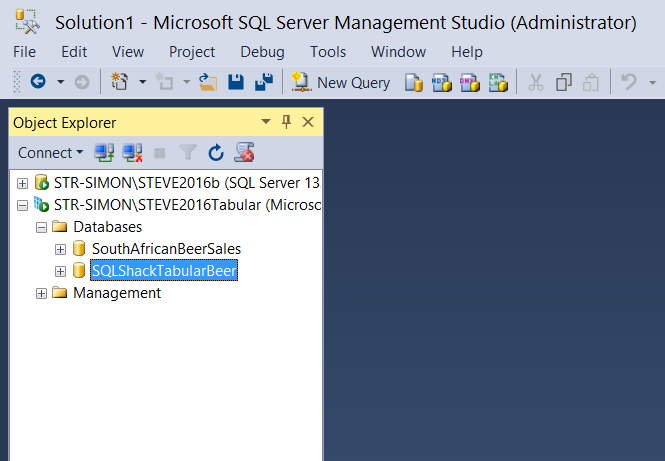Viewport: 665px width, 461px height.
Task: Click the Navigate Backward arrow icon
Action: pyautogui.click(x=38, y=83)
